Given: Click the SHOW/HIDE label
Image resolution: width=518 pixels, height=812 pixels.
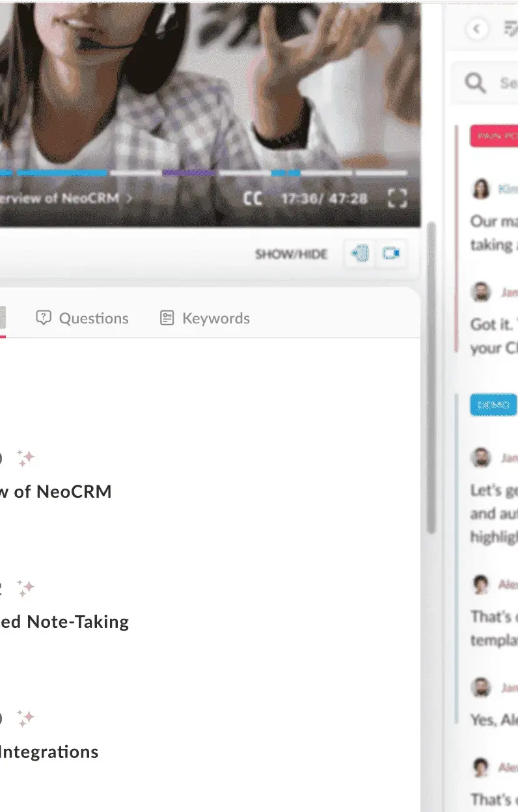Looking at the screenshot, I should point(291,254).
